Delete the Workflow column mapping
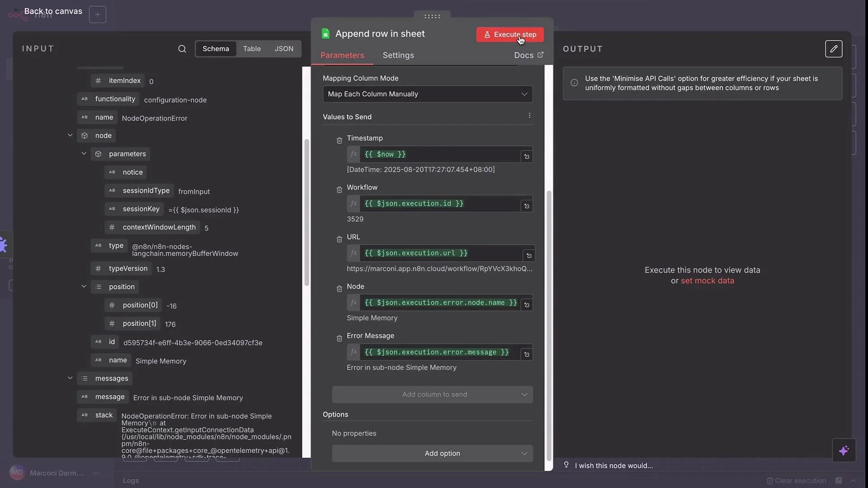868x488 pixels. [339, 190]
